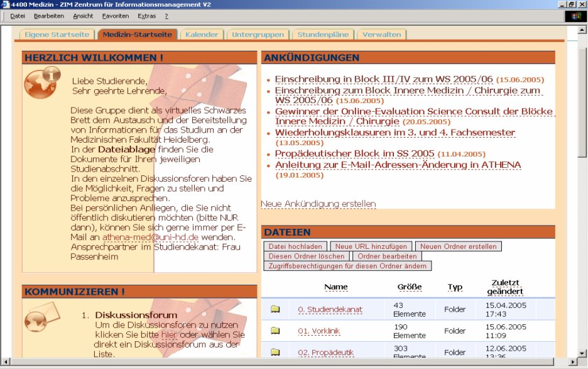Screen dimensions: 588x369
Task: Click Zugriffsberechtigungen für diesen Ordner ändern button
Action: click(347, 266)
